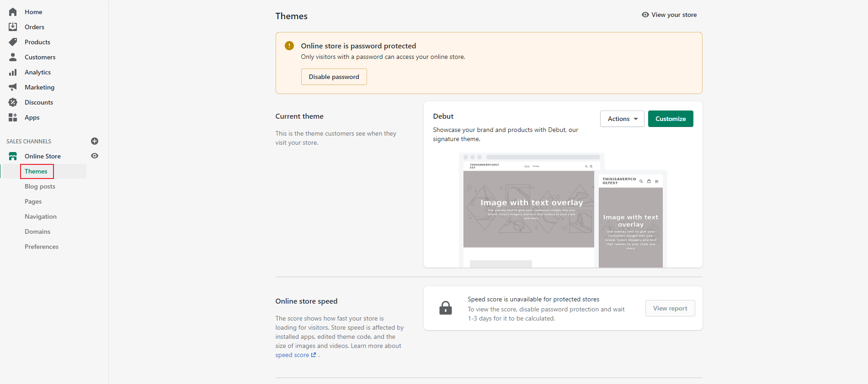This screenshot has width=868, height=384.
Task: Go to Orders section
Action: pos(34,27)
